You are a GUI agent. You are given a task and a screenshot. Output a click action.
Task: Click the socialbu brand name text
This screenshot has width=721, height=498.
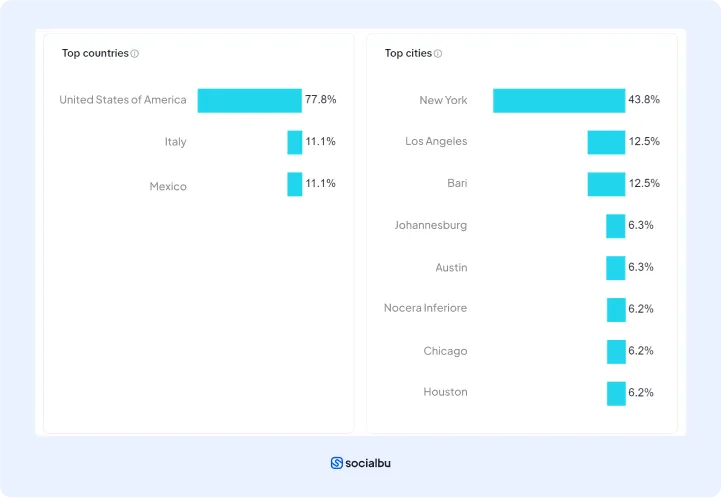368,463
